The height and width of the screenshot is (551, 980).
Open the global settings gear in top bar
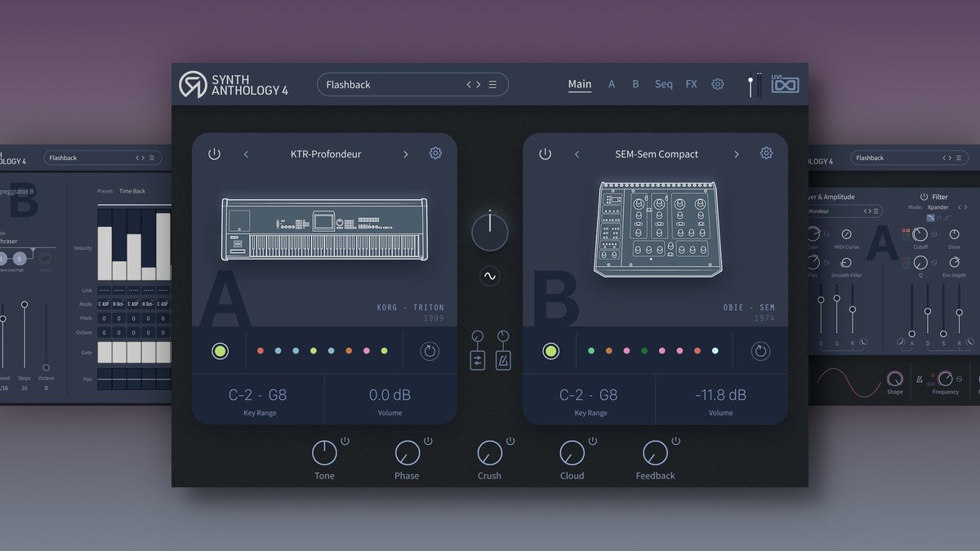717,84
